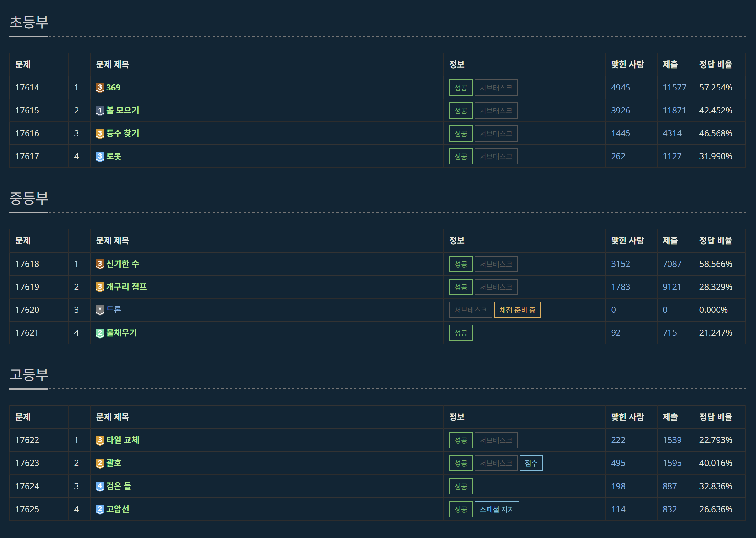The image size is (756, 538).
Task: Click the silver tier icon beside 볼 모으기
Action: (x=100, y=111)
